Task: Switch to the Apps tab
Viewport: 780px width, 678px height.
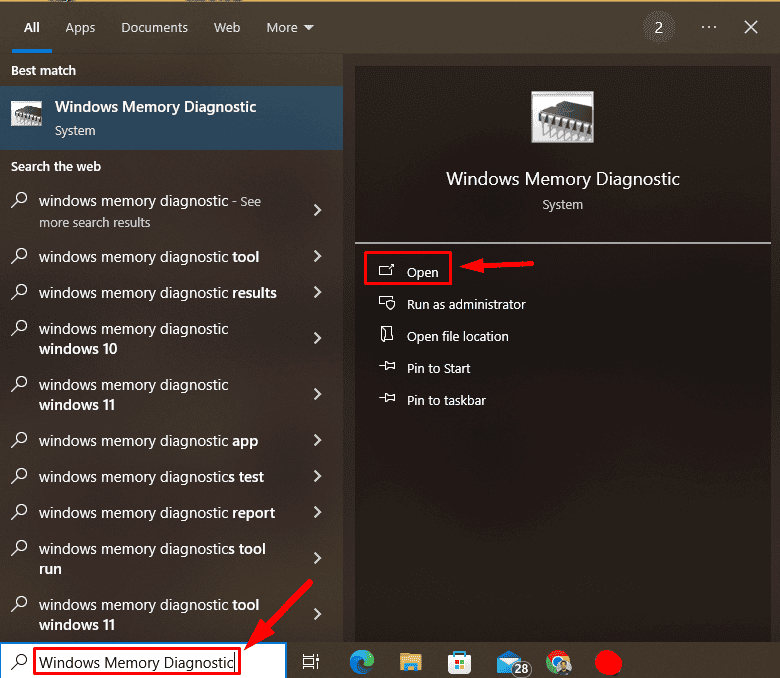Action: pyautogui.click(x=80, y=27)
